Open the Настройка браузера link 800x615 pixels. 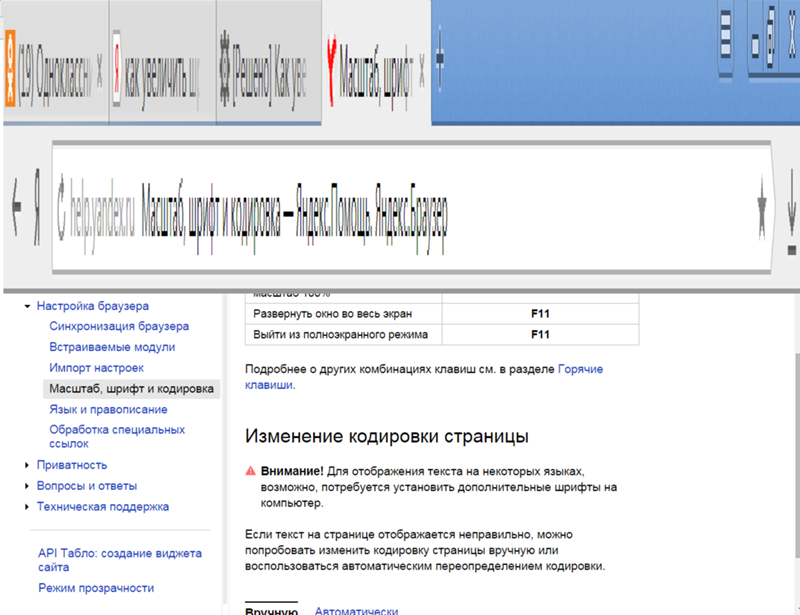click(93, 306)
